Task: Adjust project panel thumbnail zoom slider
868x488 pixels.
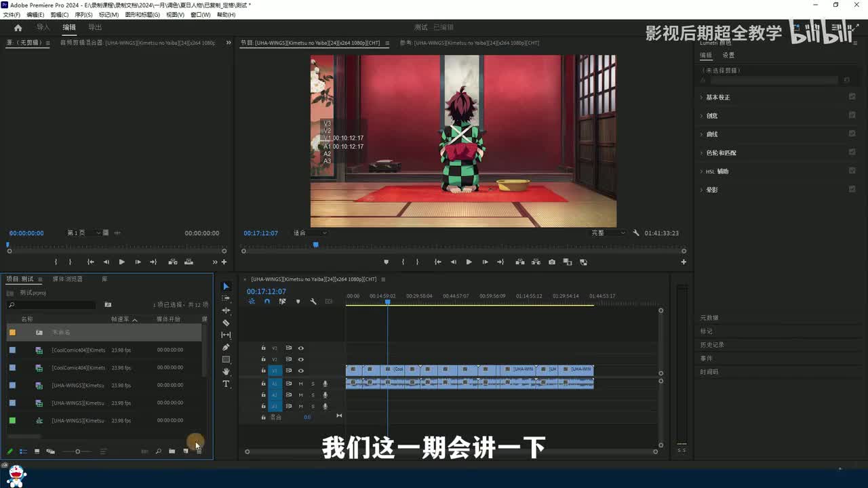Action: 77,451
